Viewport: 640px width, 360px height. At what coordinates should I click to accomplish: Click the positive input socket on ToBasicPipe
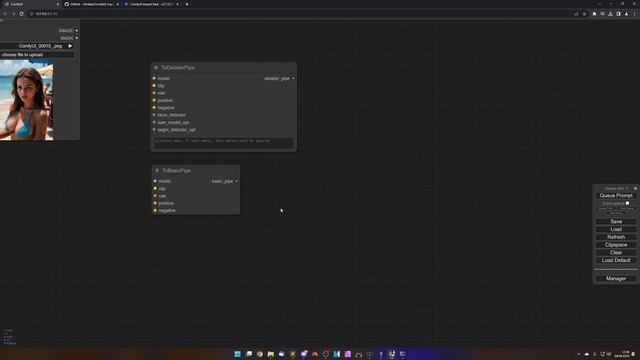pos(155,203)
